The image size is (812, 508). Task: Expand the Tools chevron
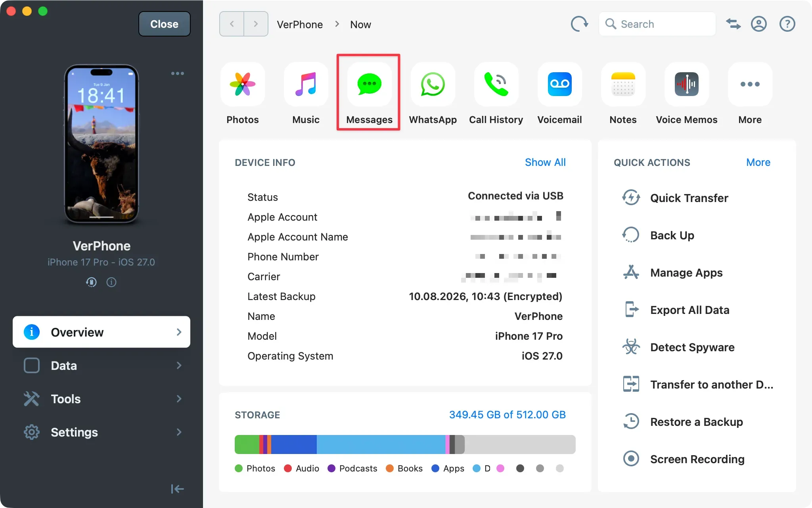coord(179,398)
